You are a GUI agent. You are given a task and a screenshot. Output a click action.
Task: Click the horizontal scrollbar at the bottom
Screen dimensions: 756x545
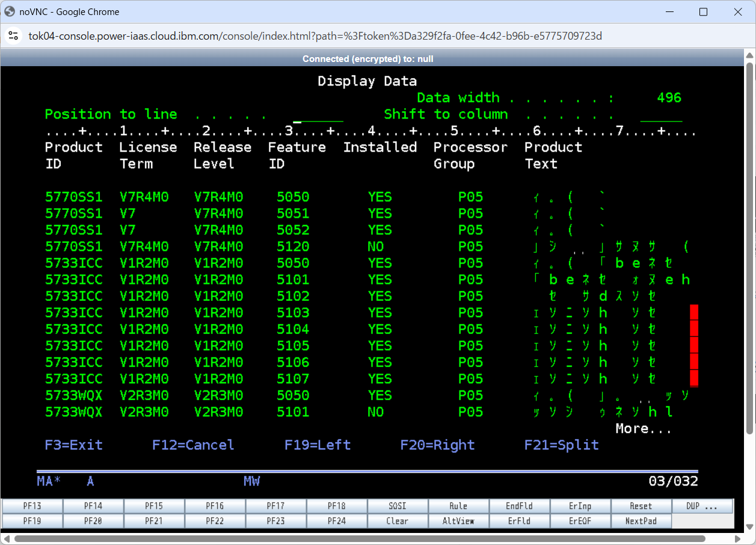click(x=360, y=539)
